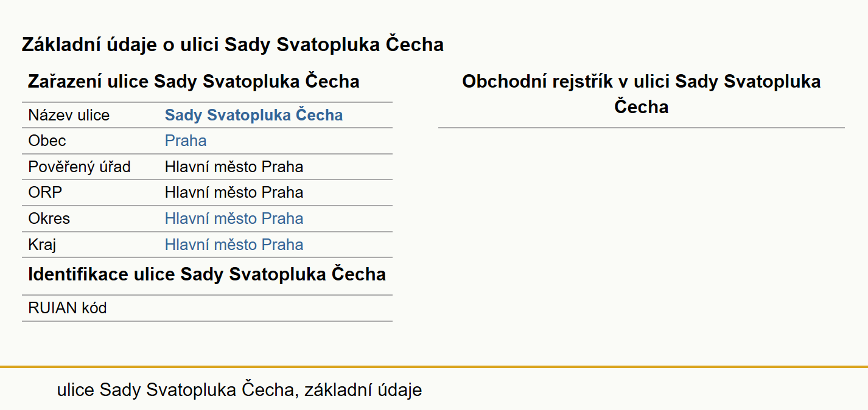Select the Kraj row label
Viewport: 868px width, 410px height.
(x=42, y=245)
